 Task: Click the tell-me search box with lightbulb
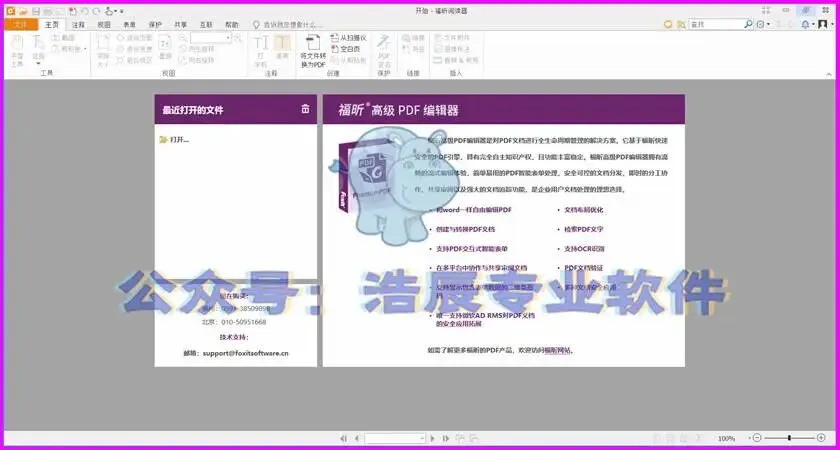click(288, 25)
